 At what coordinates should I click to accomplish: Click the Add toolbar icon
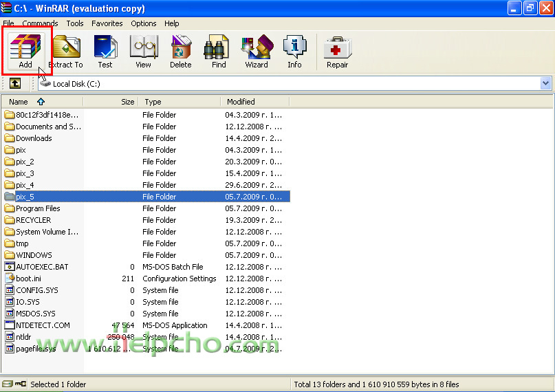25,51
